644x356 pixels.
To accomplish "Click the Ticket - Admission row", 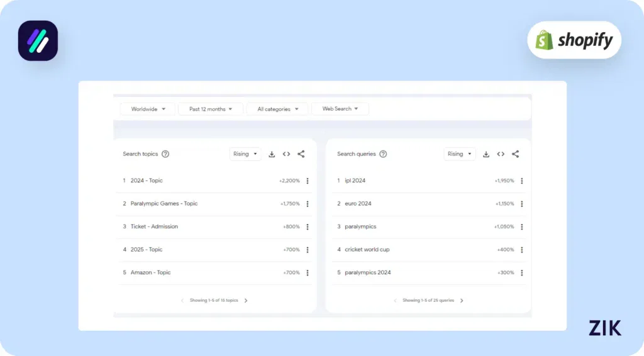I will 214,226.
